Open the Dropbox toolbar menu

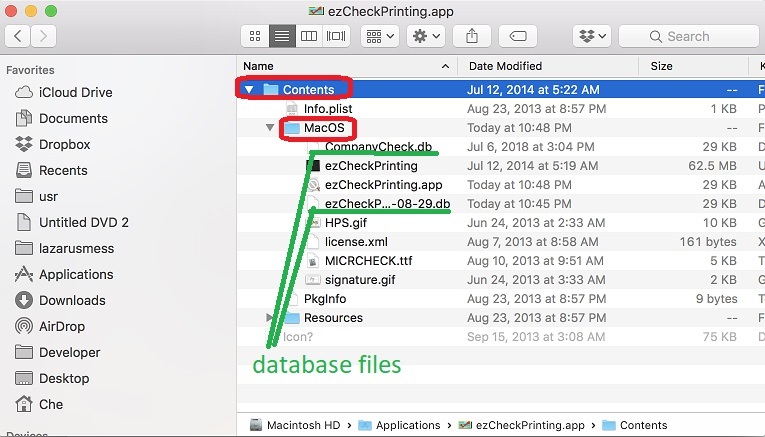(x=591, y=36)
